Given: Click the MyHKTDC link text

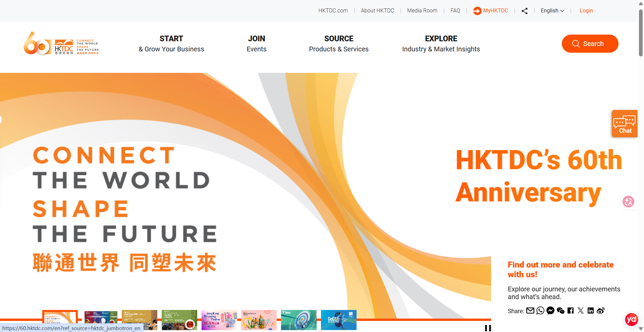Looking at the screenshot, I should [495, 11].
